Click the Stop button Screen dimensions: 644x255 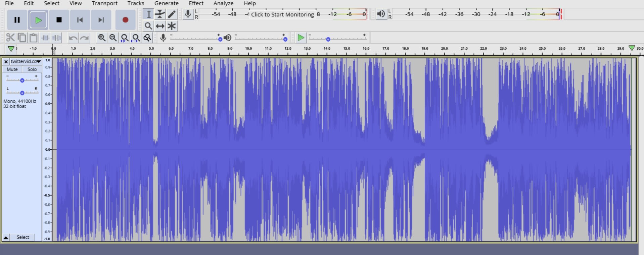59,20
